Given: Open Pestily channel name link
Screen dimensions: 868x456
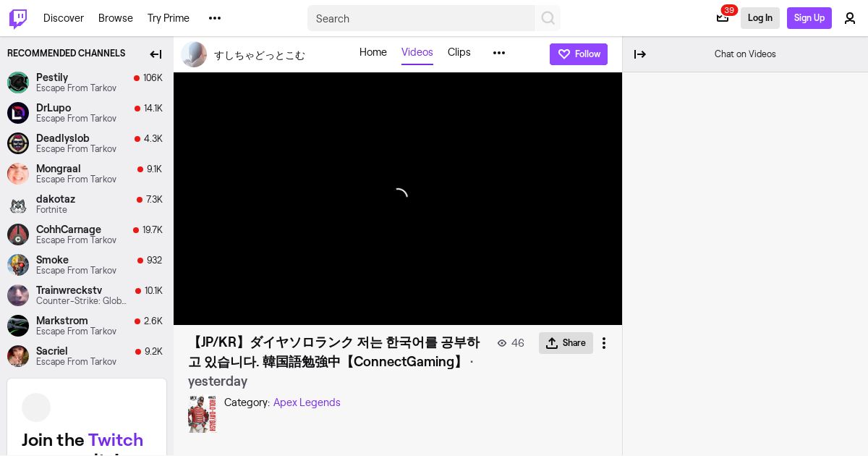Looking at the screenshot, I should tap(52, 77).
